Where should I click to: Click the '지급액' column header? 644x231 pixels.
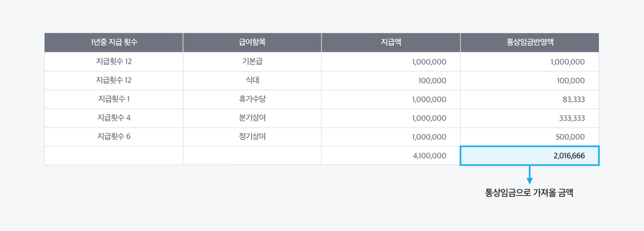click(391, 42)
